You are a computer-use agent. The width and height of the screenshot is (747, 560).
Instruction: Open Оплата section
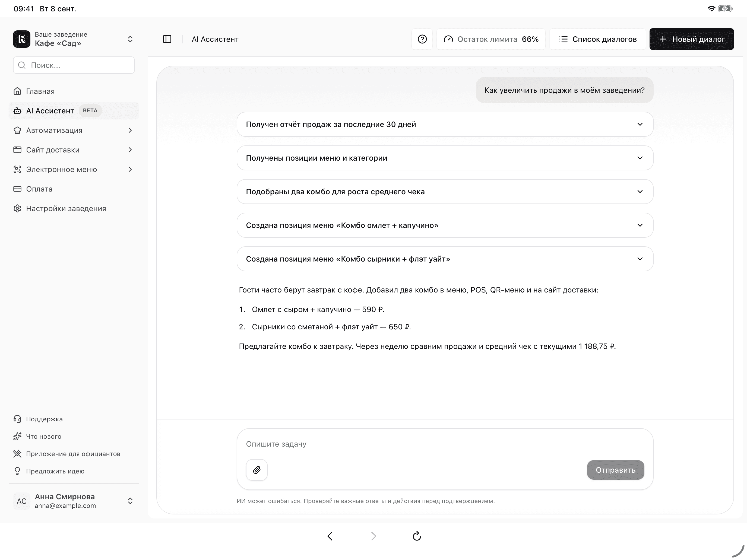[x=74, y=189]
